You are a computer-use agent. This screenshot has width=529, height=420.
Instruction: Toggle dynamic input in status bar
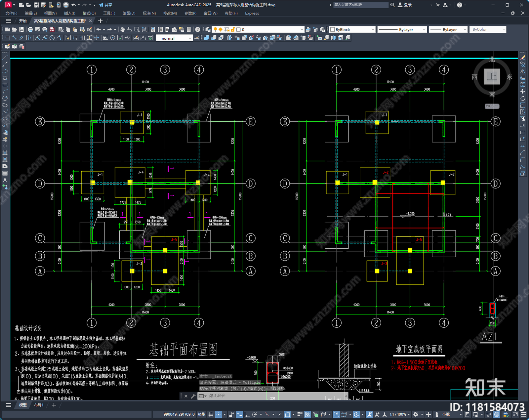(x=239, y=414)
